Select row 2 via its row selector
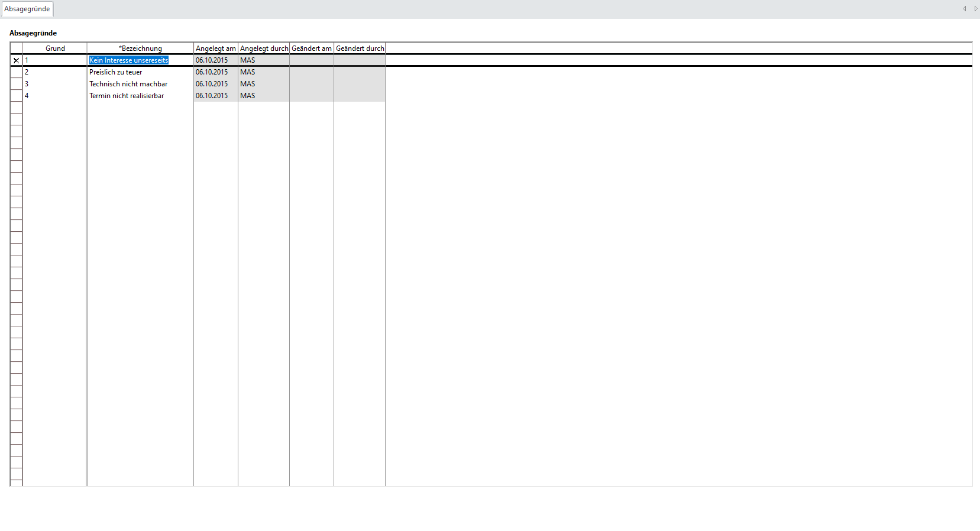 pyautogui.click(x=16, y=72)
